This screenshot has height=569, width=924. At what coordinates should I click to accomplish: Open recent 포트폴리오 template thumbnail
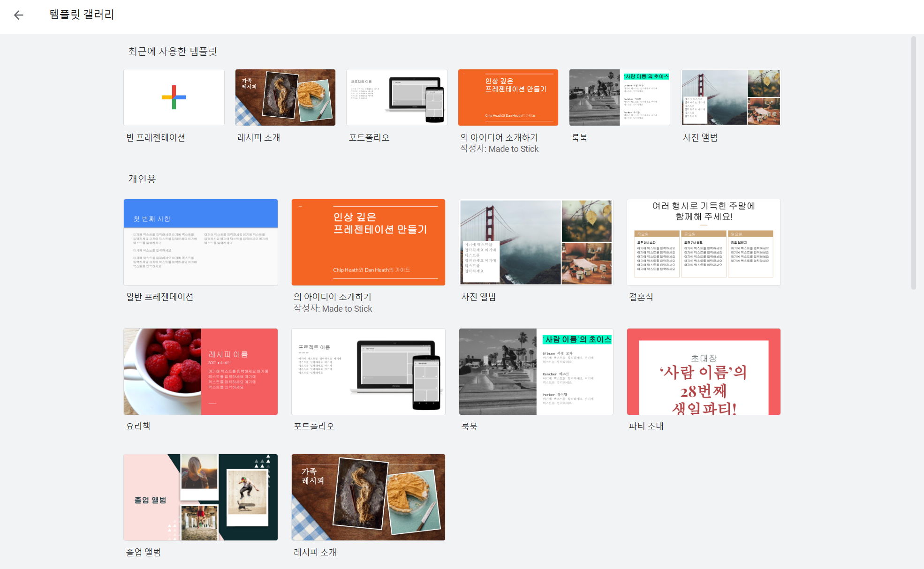pyautogui.click(x=396, y=97)
